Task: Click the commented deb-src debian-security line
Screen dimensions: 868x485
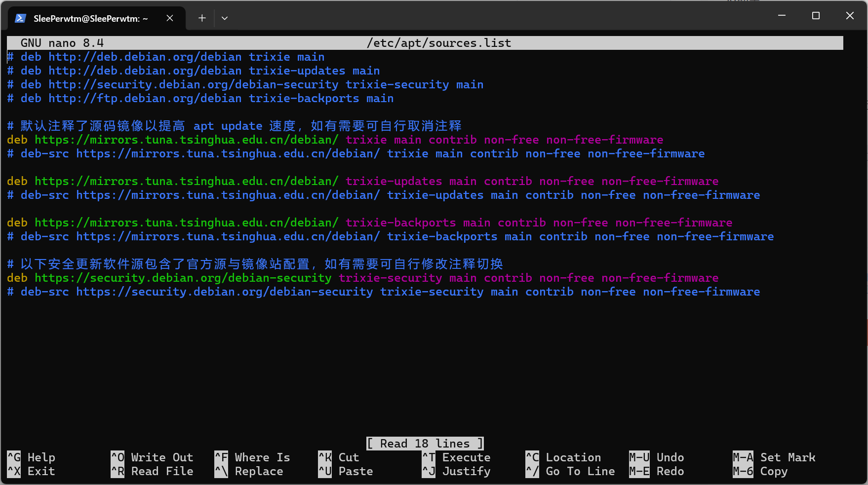Action: pyautogui.click(x=384, y=292)
